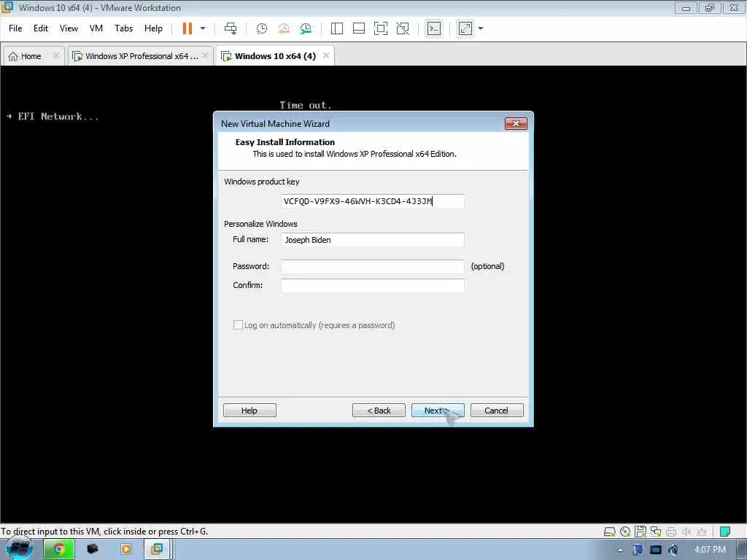
Task: Open the Edit menu
Action: tap(41, 28)
